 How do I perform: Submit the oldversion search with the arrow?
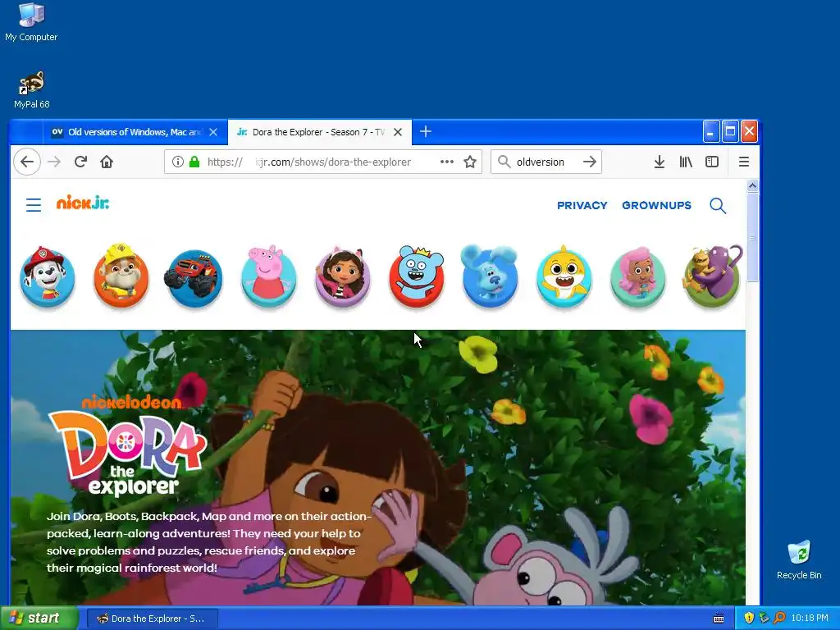click(589, 162)
